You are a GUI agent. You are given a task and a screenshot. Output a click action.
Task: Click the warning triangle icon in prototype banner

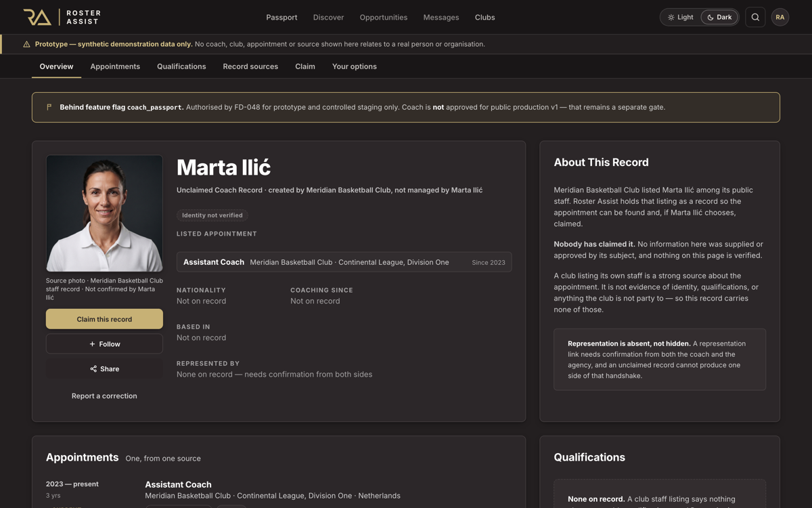[26, 44]
